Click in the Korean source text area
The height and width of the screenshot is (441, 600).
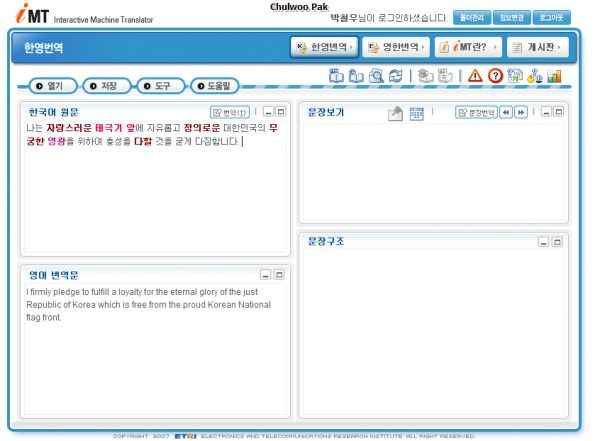tap(155, 186)
